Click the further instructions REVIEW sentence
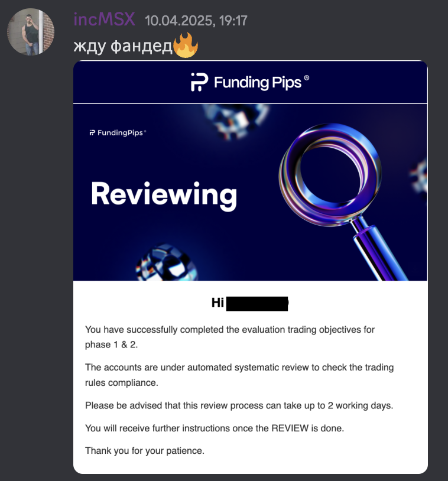The image size is (448, 481). click(215, 428)
